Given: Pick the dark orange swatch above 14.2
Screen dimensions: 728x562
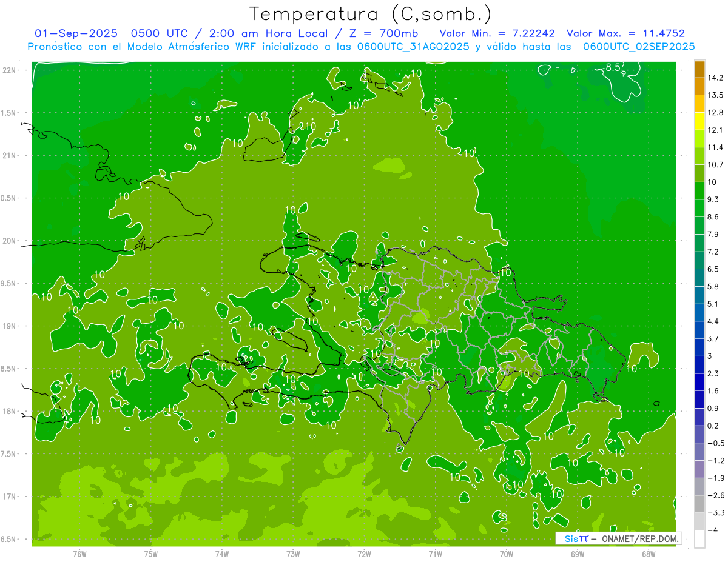Looking at the screenshot, I should pyautogui.click(x=699, y=69).
